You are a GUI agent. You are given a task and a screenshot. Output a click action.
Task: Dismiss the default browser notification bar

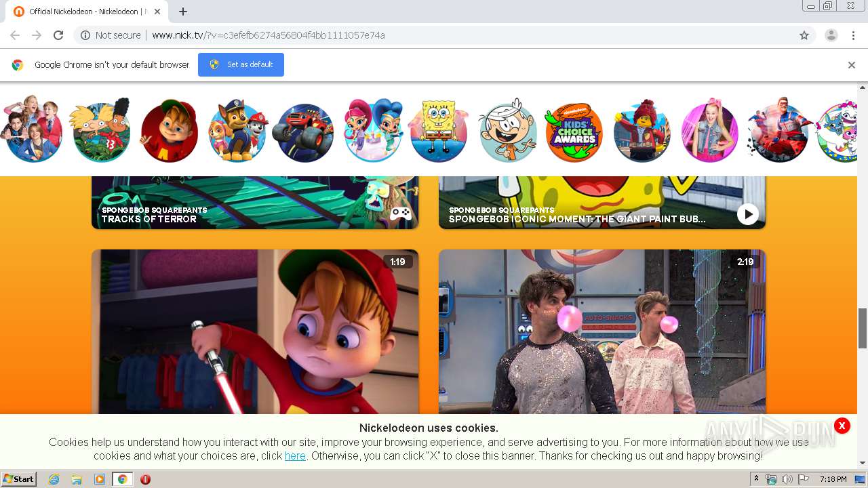[852, 65]
